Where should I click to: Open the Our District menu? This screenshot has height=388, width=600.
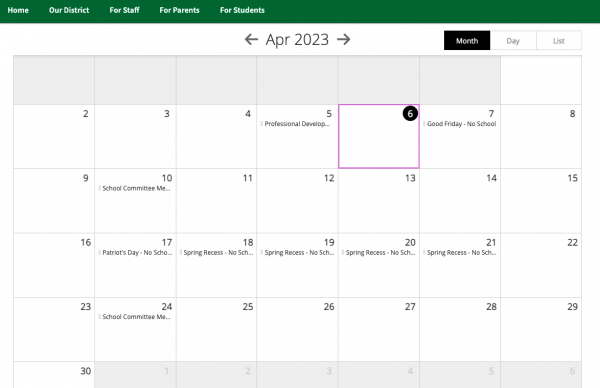pyautogui.click(x=69, y=10)
